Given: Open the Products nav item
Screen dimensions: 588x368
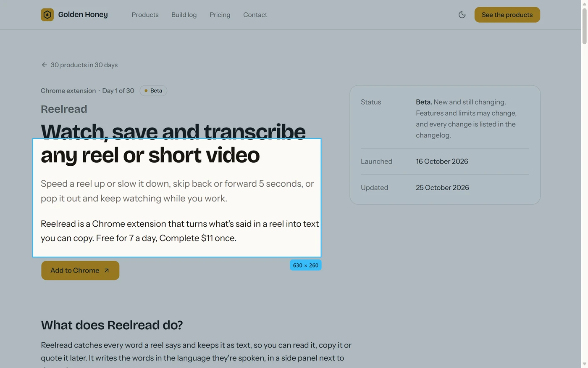Looking at the screenshot, I should [145, 15].
